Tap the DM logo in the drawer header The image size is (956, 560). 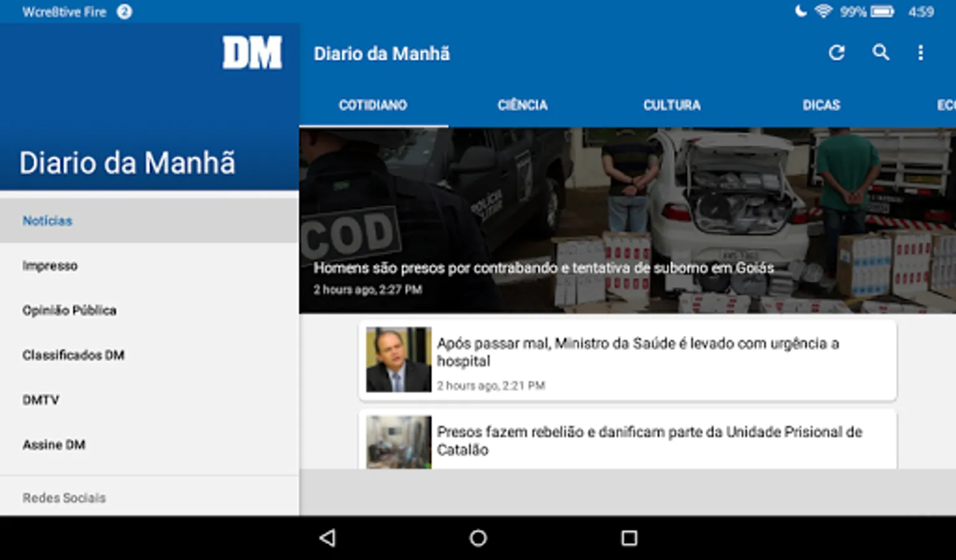pyautogui.click(x=253, y=53)
